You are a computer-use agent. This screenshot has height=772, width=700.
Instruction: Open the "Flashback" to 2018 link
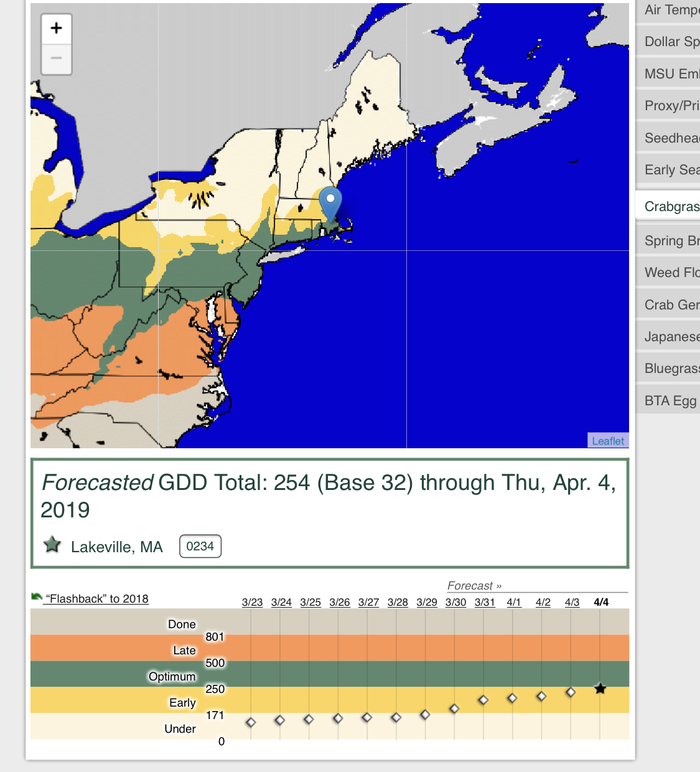pos(97,599)
